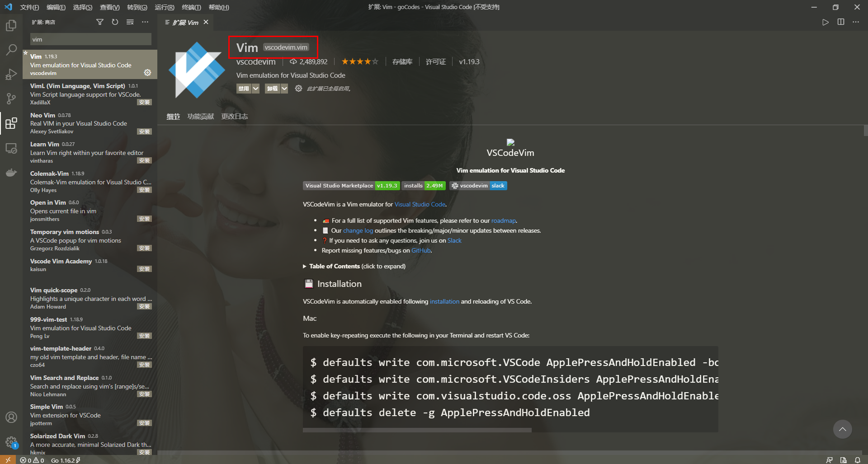Viewport: 868px width, 464px height.
Task: Click the gear on the Vim list item
Action: pyautogui.click(x=147, y=73)
